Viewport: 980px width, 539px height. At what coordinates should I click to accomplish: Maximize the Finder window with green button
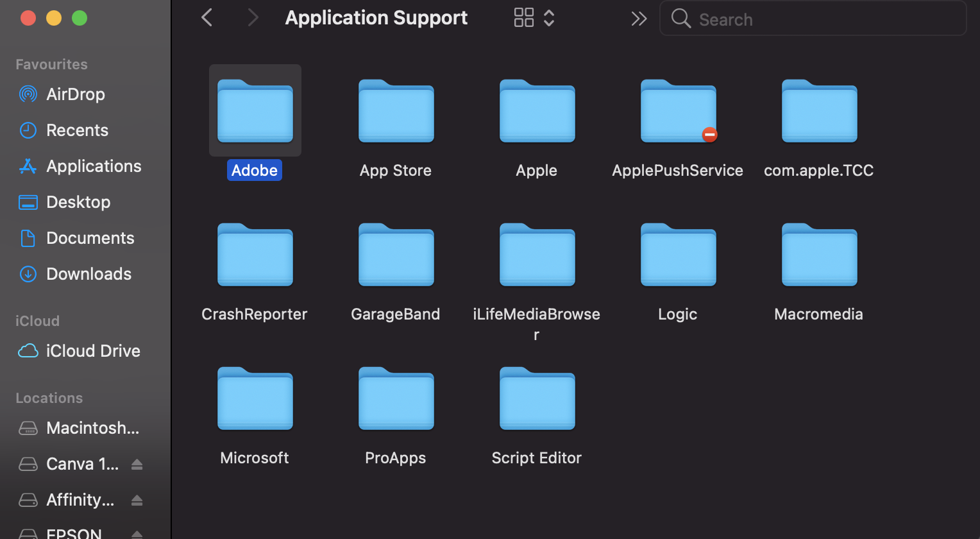pyautogui.click(x=80, y=18)
